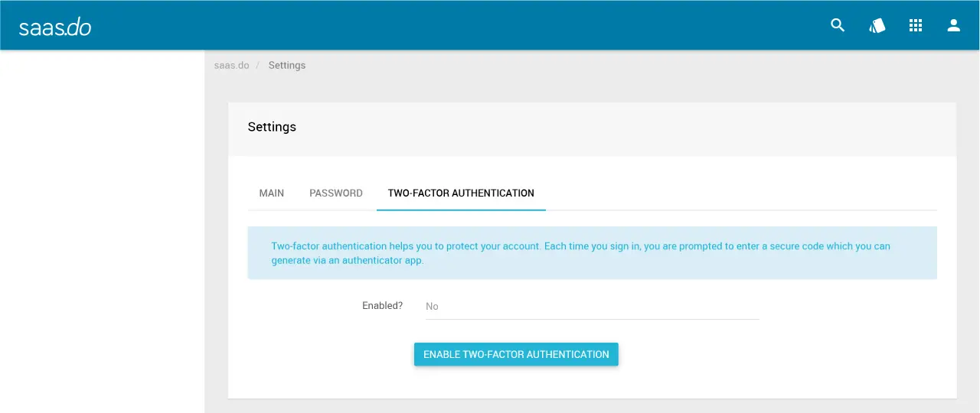Click the "Enabled?" field label

(382, 306)
